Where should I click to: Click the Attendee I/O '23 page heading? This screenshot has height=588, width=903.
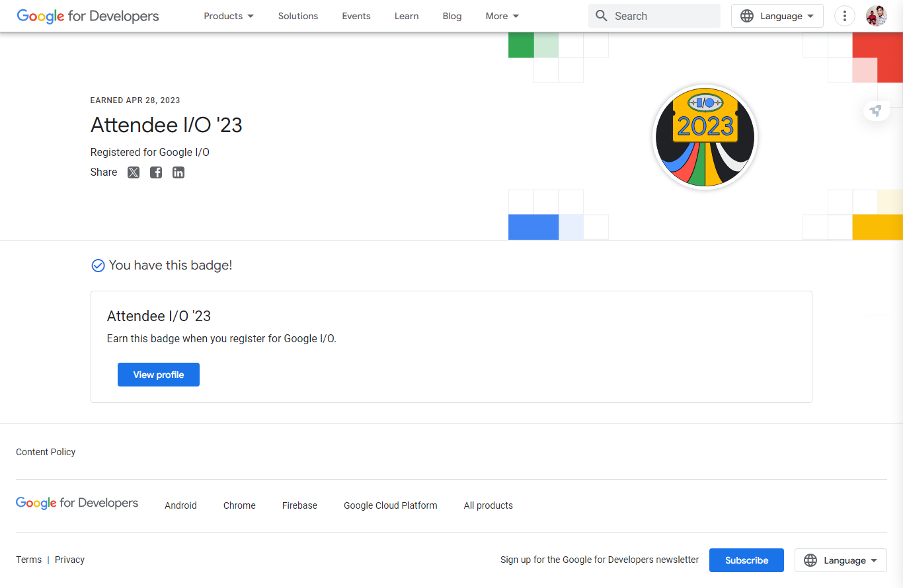pos(167,125)
